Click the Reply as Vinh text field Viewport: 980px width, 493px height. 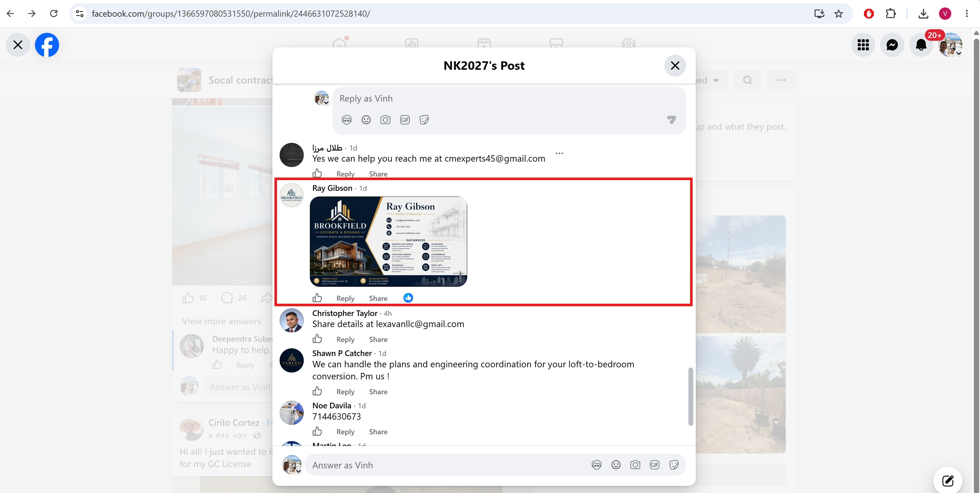click(509, 98)
